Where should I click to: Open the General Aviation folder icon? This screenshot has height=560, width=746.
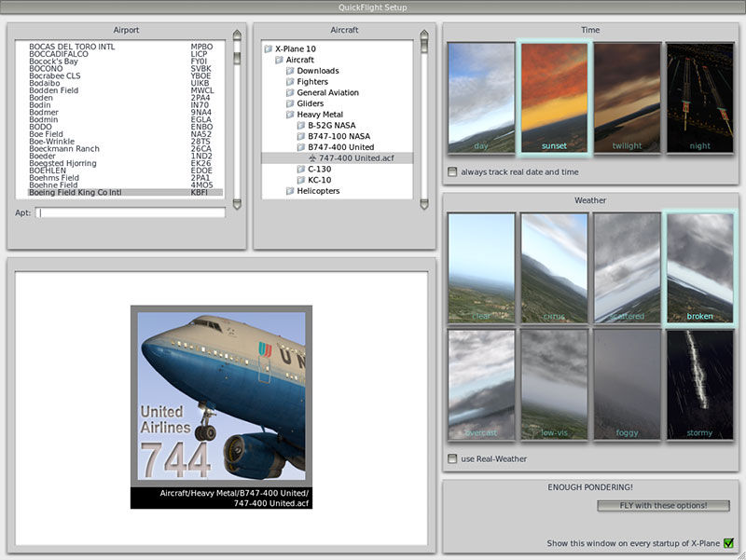click(290, 92)
